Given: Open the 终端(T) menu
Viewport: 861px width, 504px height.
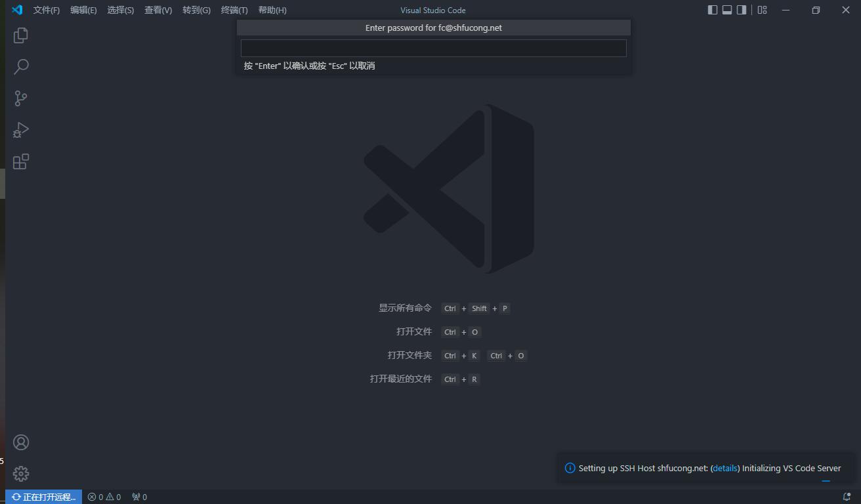Looking at the screenshot, I should [234, 10].
